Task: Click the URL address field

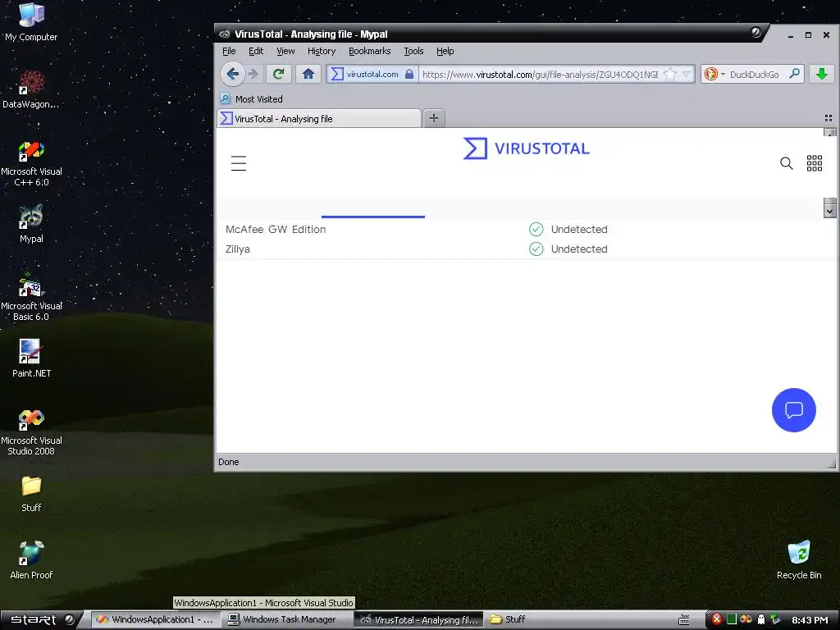Action: (x=540, y=74)
